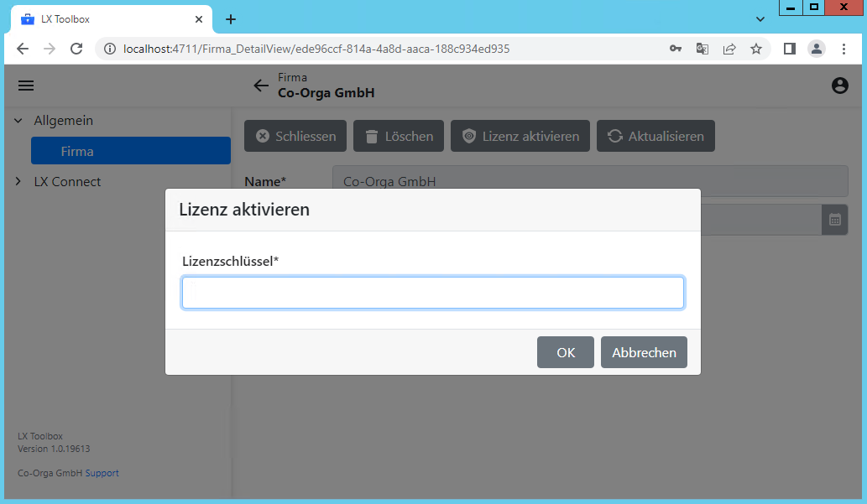The height and width of the screenshot is (504, 867).
Task: Click the calendar icon on date field
Action: tap(834, 220)
